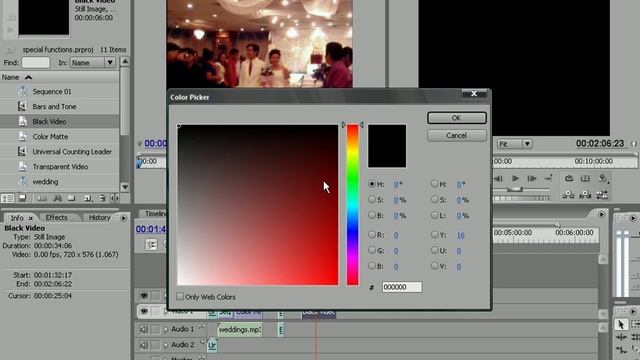Open the Info panel flyout menu arrow
This screenshot has width=640, height=360.
coord(123,218)
